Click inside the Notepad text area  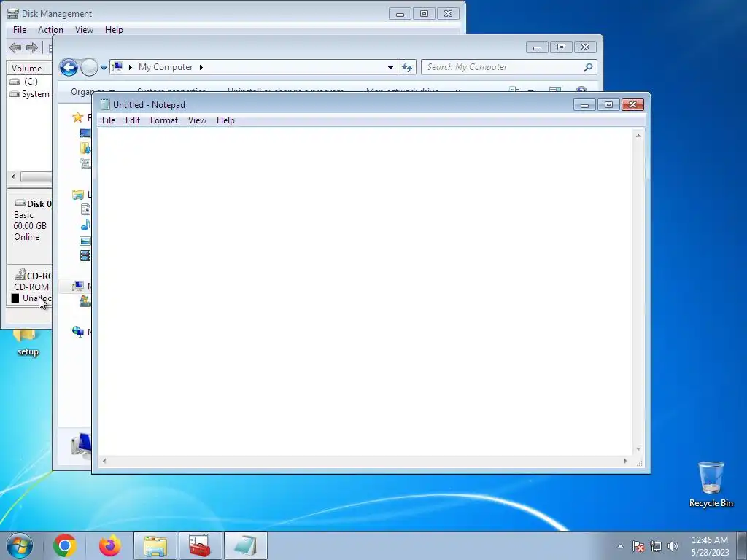click(365, 292)
